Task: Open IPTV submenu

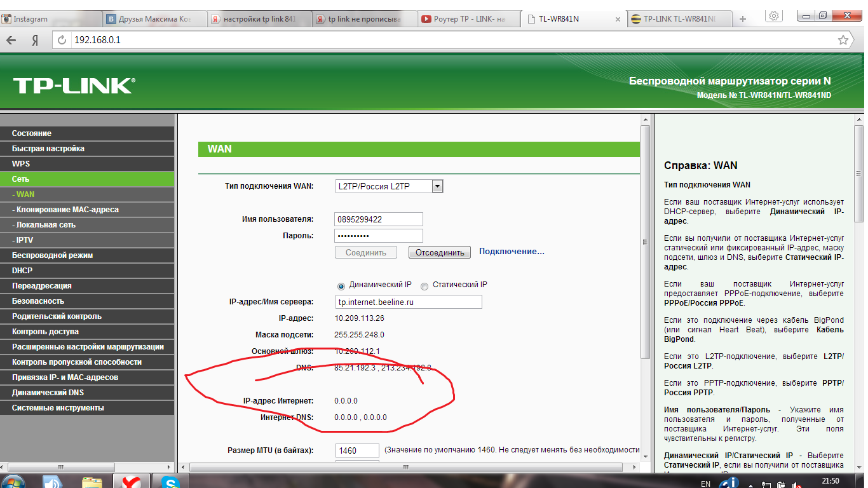Action: [x=87, y=240]
